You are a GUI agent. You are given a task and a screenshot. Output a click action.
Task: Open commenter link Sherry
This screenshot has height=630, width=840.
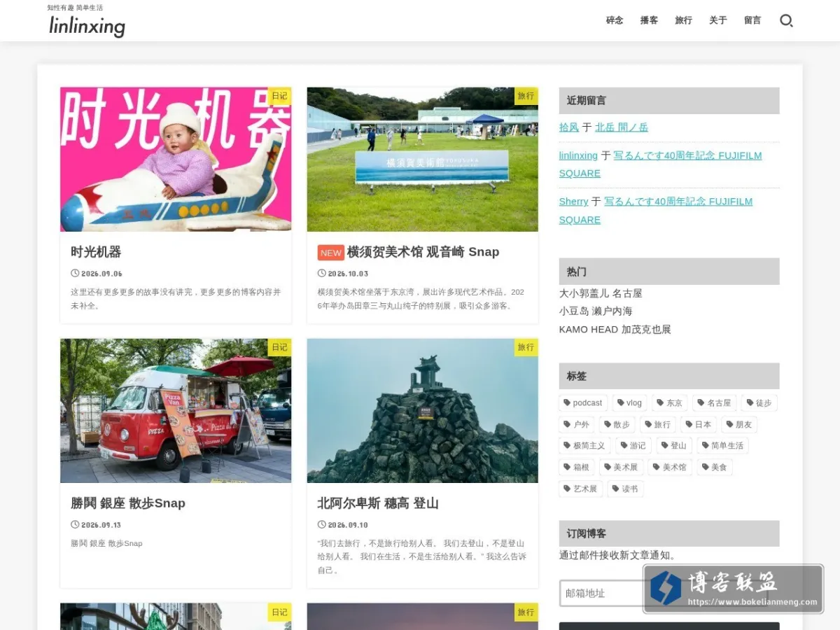573,202
